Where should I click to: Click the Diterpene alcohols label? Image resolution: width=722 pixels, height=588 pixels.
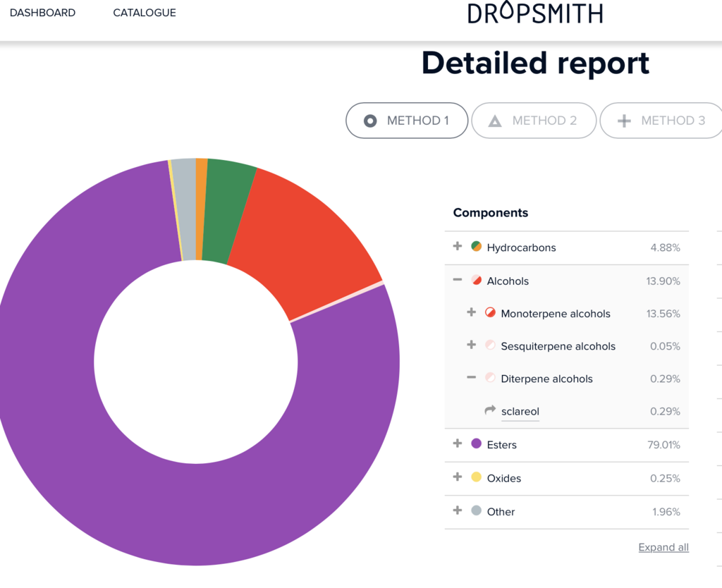click(x=546, y=379)
